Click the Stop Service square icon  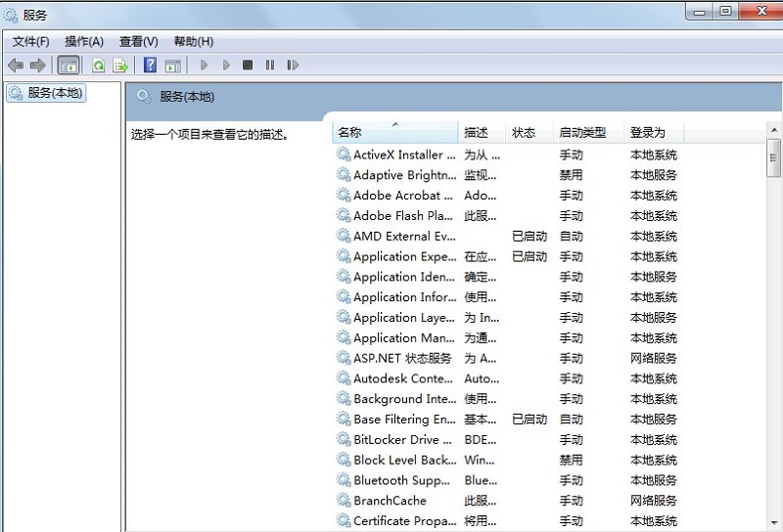click(x=248, y=65)
